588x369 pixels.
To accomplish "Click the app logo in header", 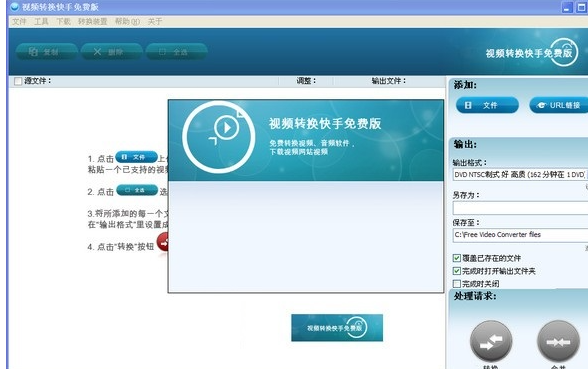I will click(x=532, y=52).
